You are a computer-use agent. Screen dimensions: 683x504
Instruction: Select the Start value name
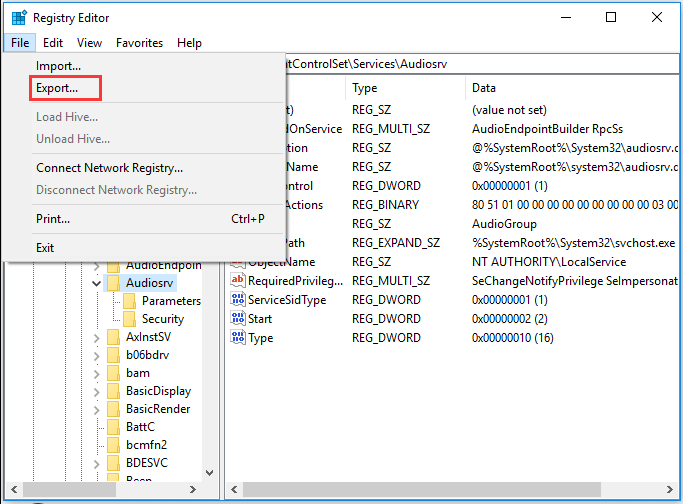[x=260, y=319]
